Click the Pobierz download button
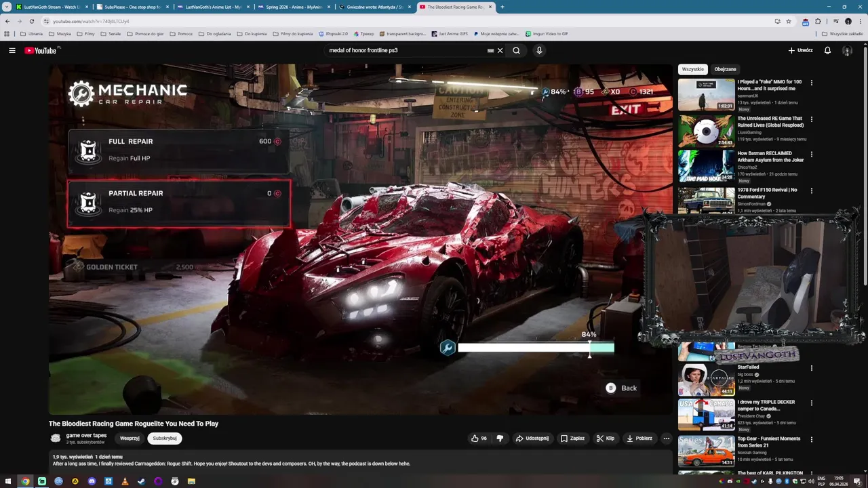Viewport: 868px width, 488px height. point(639,439)
